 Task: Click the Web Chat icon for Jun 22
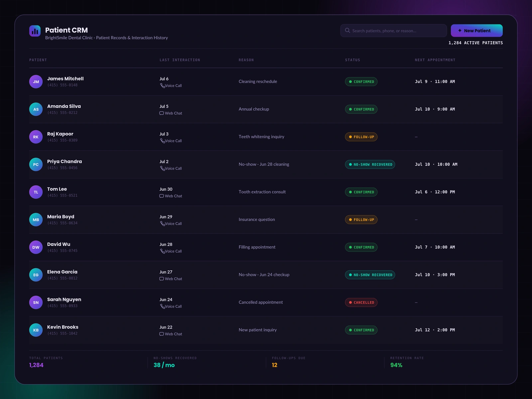click(x=162, y=334)
